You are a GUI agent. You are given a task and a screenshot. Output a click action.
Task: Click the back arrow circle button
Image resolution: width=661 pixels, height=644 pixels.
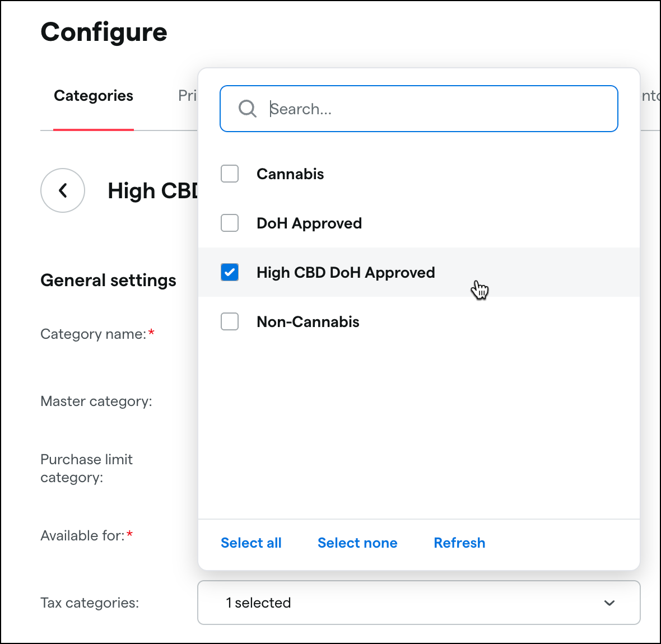point(62,190)
